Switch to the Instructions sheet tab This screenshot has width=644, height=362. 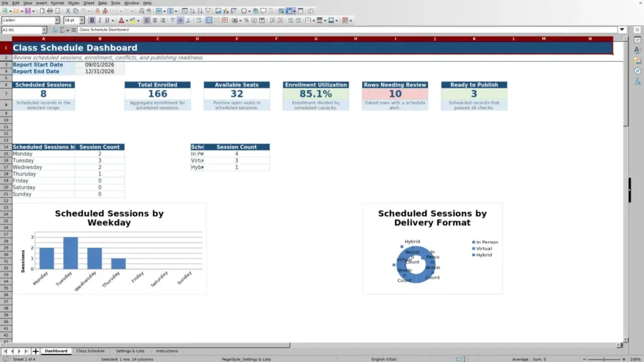tap(167, 351)
